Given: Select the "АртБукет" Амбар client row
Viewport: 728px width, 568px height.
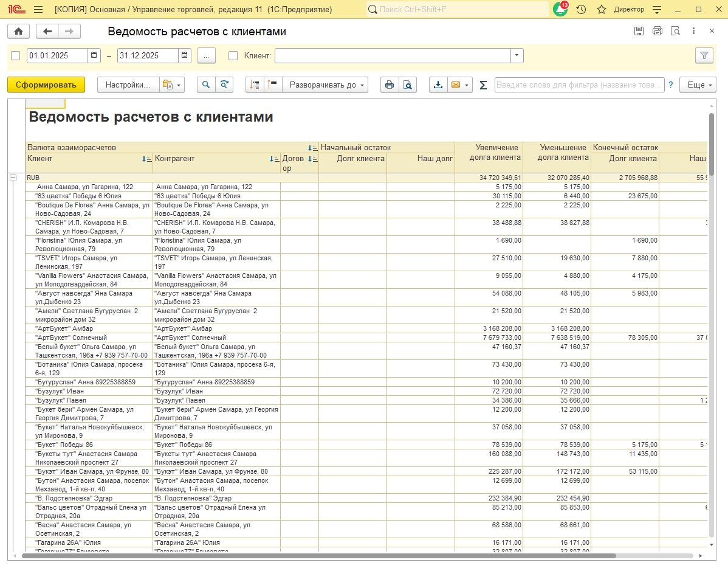Looking at the screenshot, I should pos(89,328).
